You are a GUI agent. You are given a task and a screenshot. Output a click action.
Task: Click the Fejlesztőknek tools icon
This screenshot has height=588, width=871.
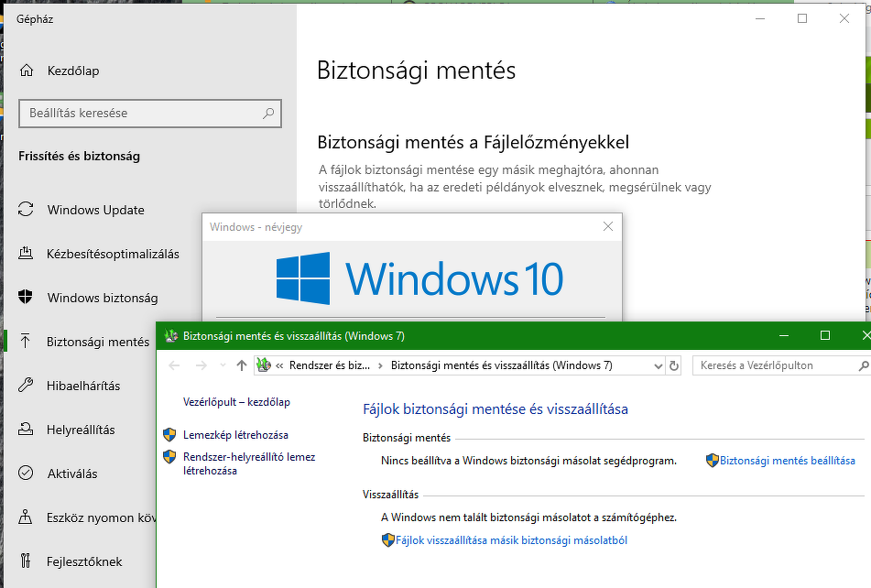pos(26,561)
